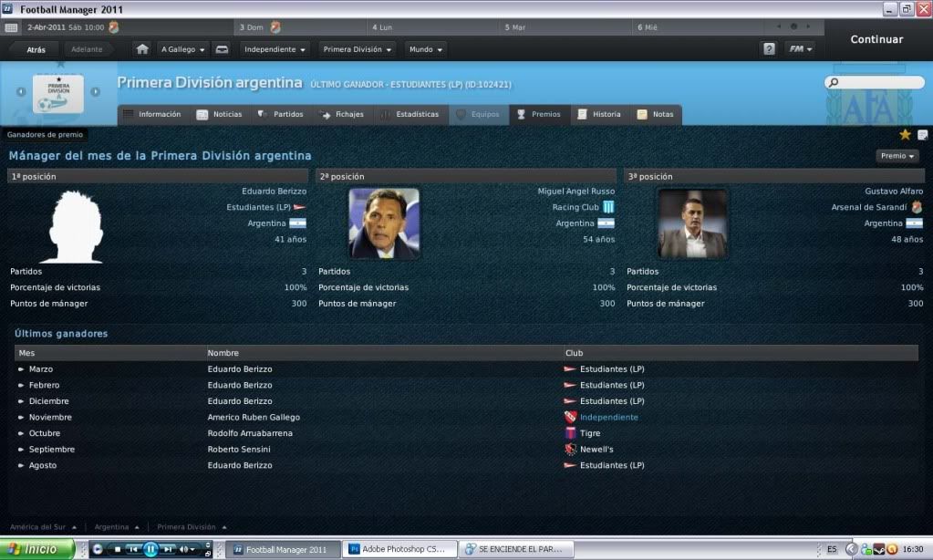Screen dimensions: 933x560
Task: Click the Adelante forward button
Action: [87, 49]
